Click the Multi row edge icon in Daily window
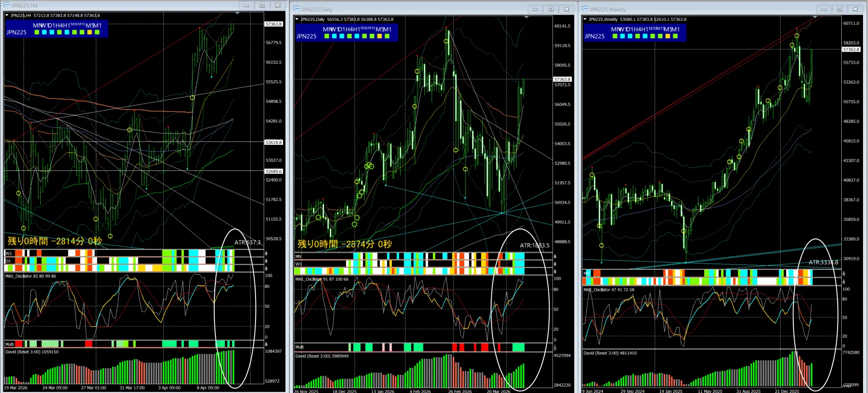868x393 pixels. click(x=555, y=347)
